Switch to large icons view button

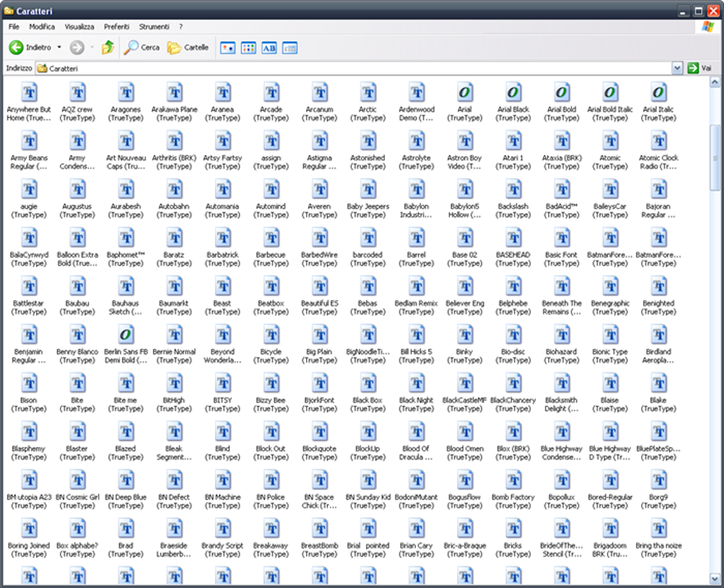[228, 48]
